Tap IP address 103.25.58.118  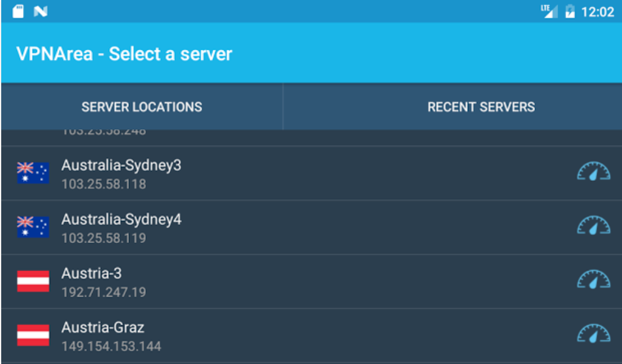tap(103, 184)
